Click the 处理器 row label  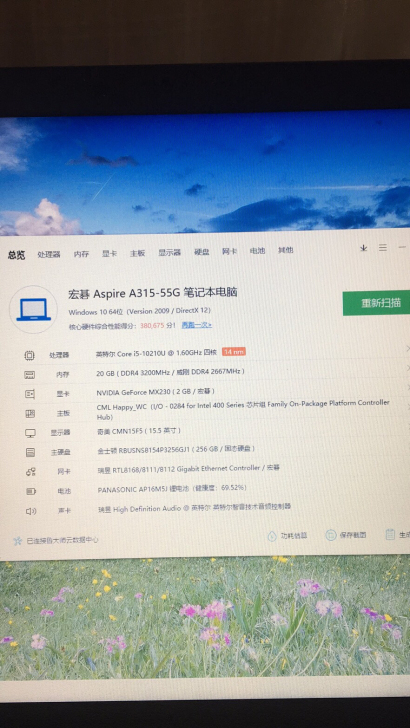pos(59,355)
